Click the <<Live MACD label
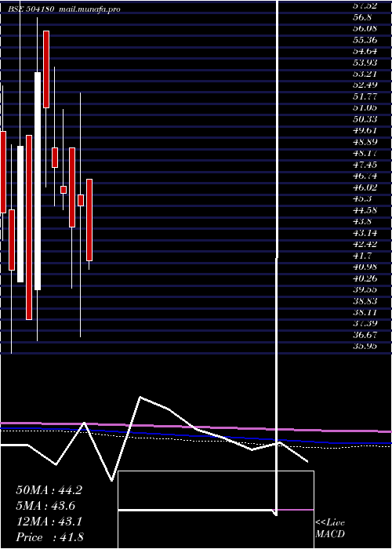Viewport: 392px width, 549px height. click(x=330, y=529)
